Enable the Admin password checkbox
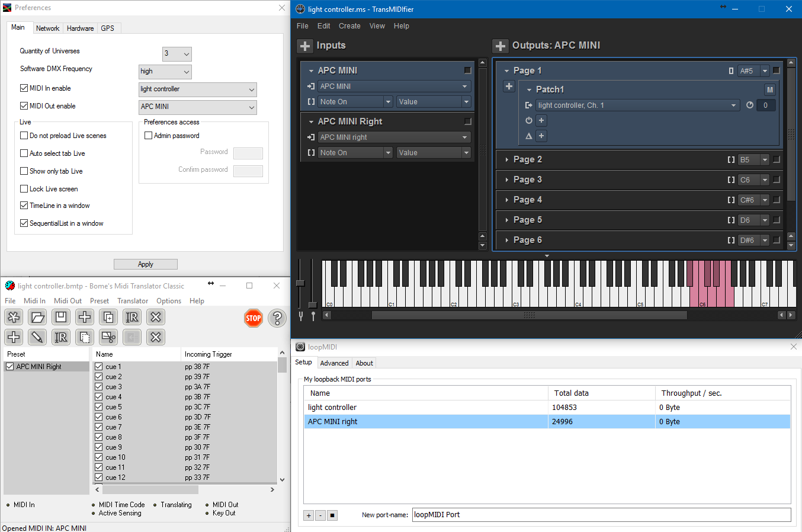 tap(149, 135)
